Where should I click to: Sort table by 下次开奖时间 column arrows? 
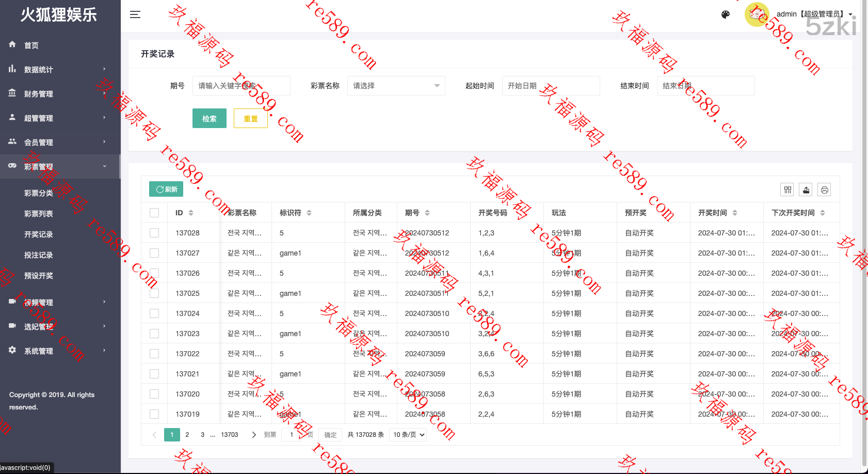[x=823, y=213]
